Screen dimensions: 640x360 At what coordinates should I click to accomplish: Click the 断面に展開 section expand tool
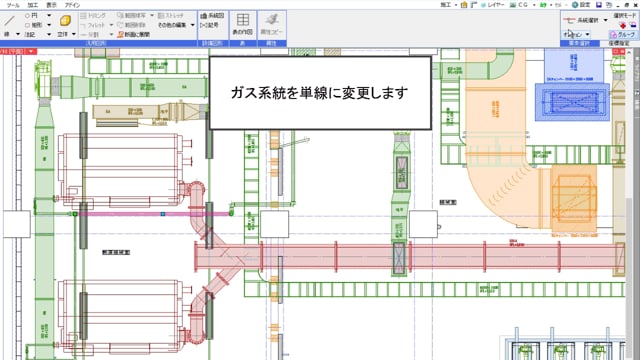click(133, 35)
